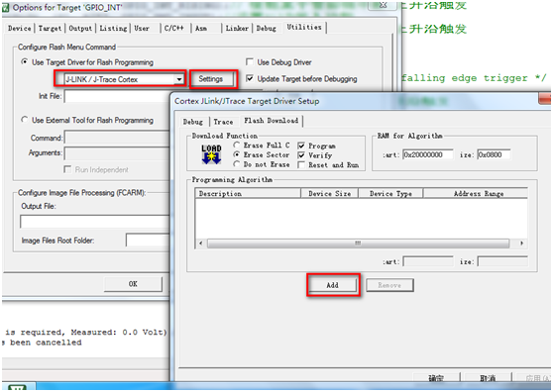Open the Device tab
Screen dimensions: 553x392
tap(20, 28)
